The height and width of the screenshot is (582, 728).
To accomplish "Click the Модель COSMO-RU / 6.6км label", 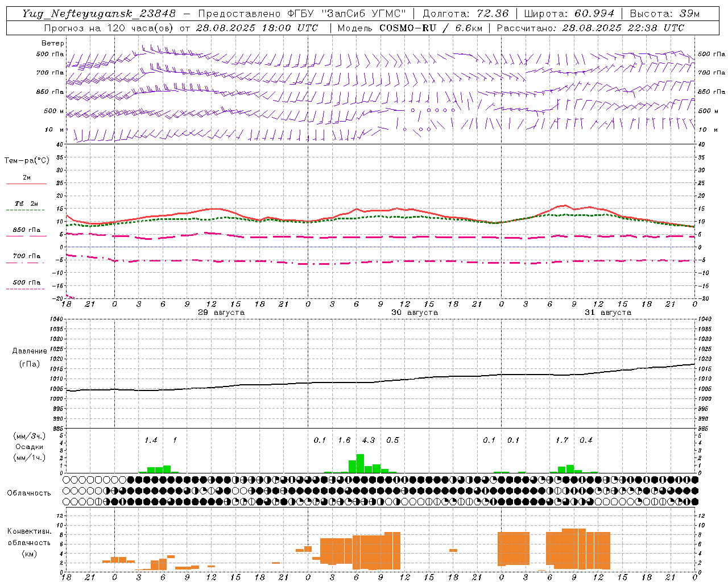I will tap(409, 28).
